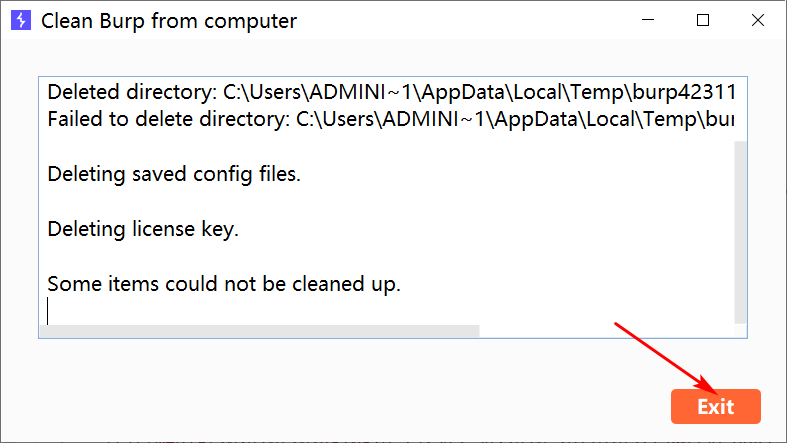Viewport: 787px width, 443px height.
Task: Click the vertical scrollbar thumb in log
Action: pyautogui.click(x=740, y=232)
